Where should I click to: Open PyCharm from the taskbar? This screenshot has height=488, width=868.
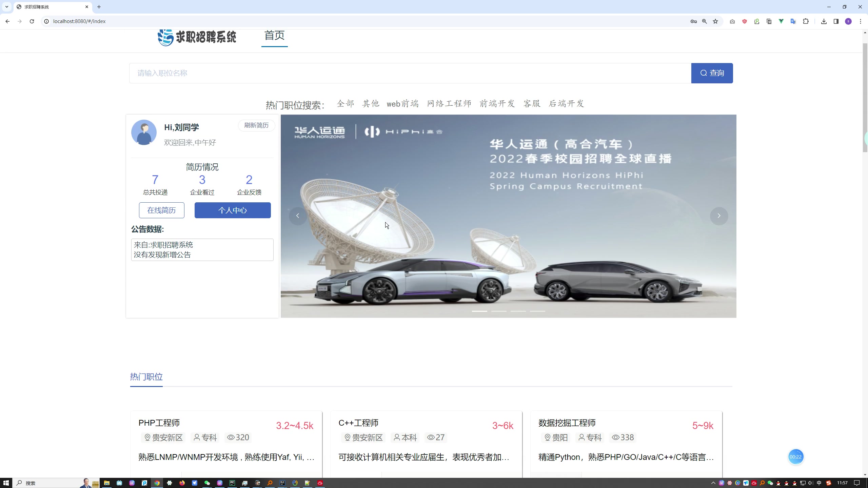click(232, 483)
